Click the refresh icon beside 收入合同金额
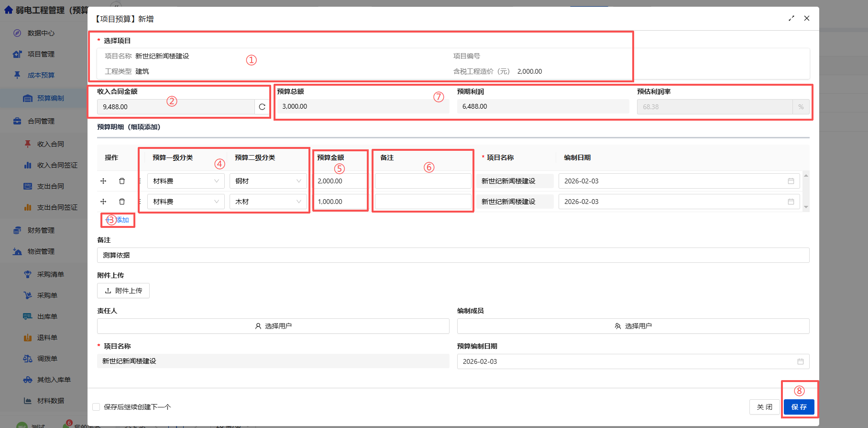 [262, 107]
